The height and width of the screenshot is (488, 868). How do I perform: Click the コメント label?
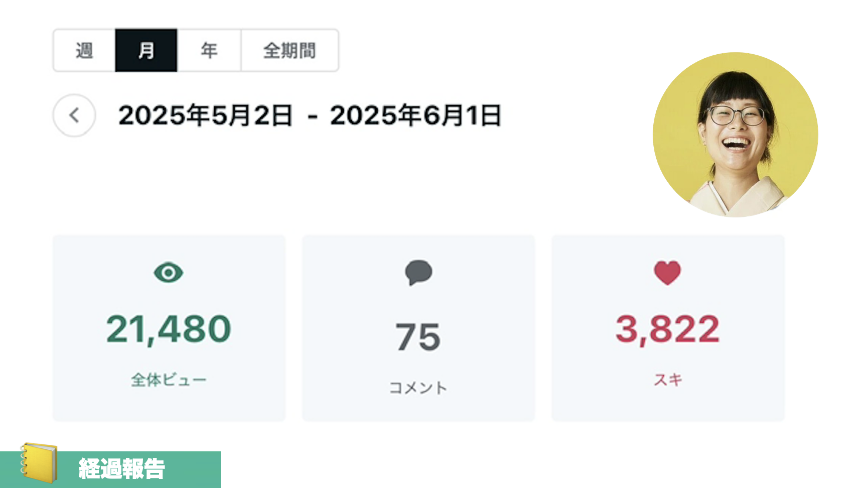[x=418, y=388]
